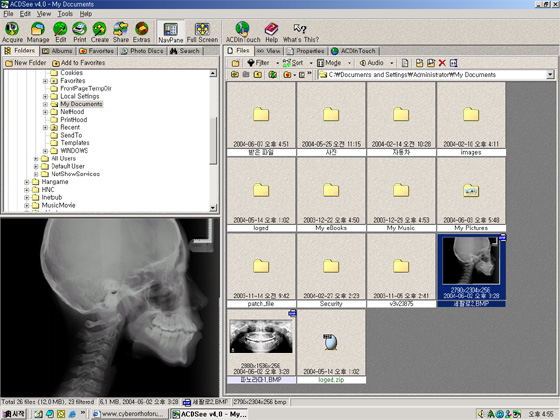
Task: Click the folder tree scroll up arrow
Action: click(213, 74)
